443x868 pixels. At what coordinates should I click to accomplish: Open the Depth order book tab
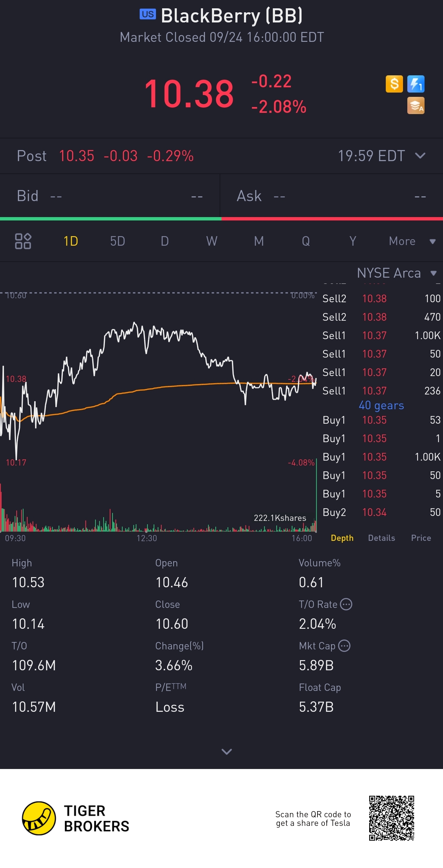click(342, 538)
